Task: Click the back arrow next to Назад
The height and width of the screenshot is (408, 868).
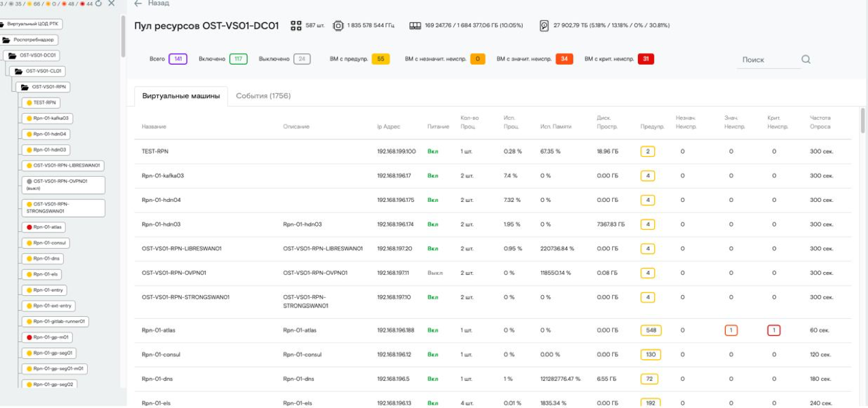Action: coord(138,4)
